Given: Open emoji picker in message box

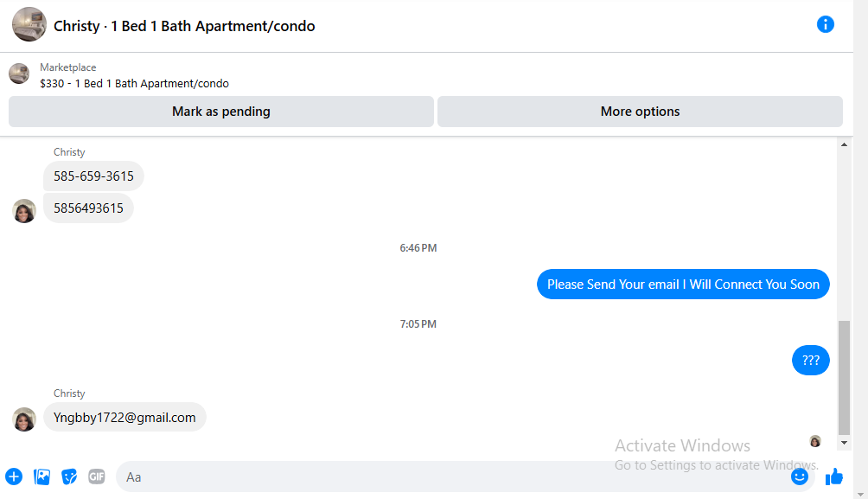Looking at the screenshot, I should tap(800, 477).
